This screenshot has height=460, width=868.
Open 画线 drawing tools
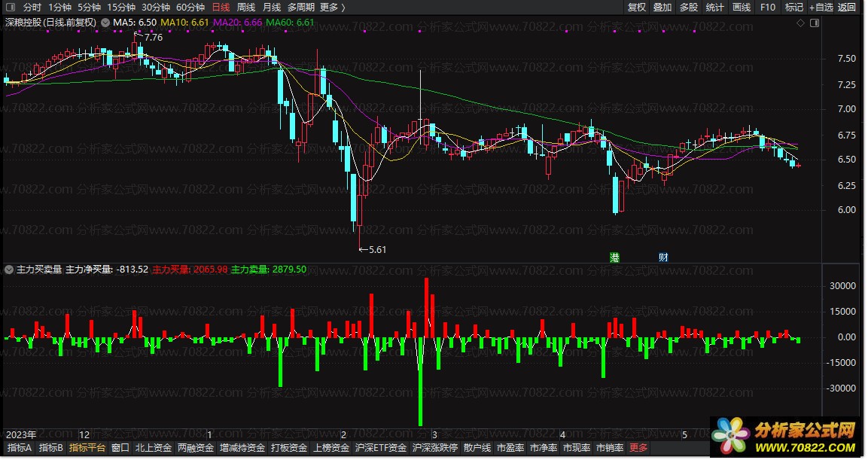[x=741, y=8]
